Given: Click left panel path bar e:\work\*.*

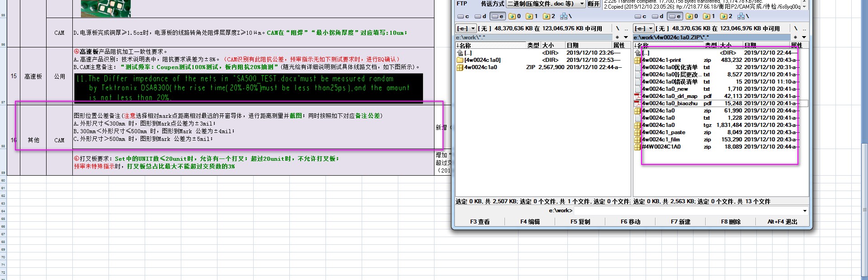Looking at the screenshot, I should [534, 37].
